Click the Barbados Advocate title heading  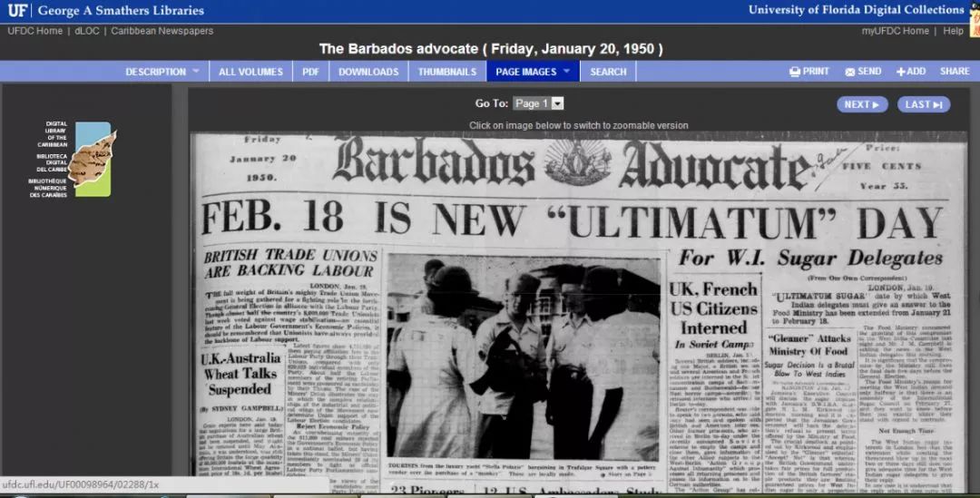point(572,163)
